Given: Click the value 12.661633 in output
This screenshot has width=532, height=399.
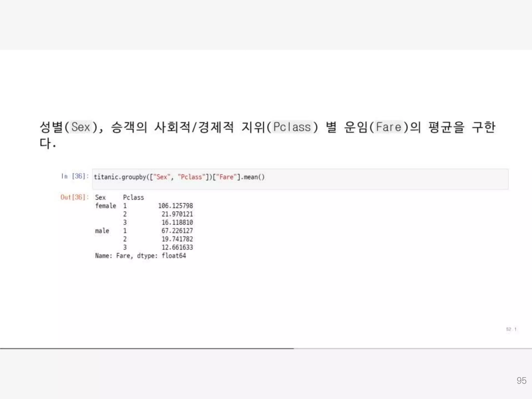Looking at the screenshot, I should pyautogui.click(x=177, y=247).
